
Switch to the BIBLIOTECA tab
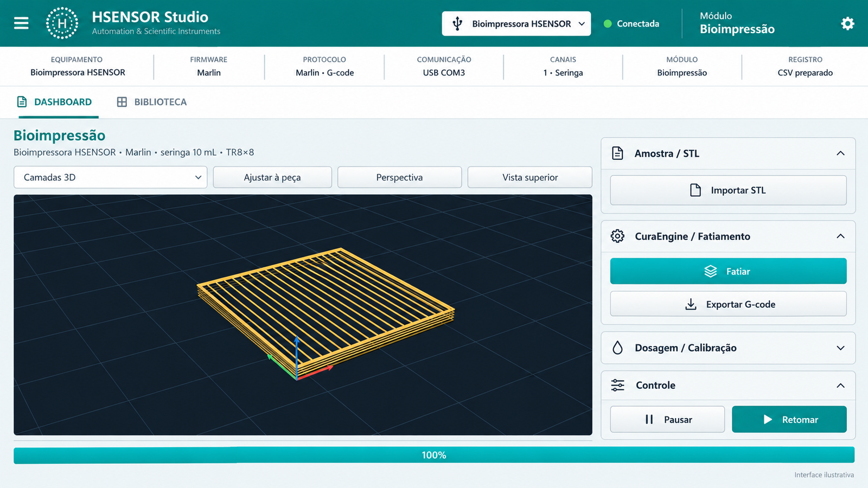(152, 102)
